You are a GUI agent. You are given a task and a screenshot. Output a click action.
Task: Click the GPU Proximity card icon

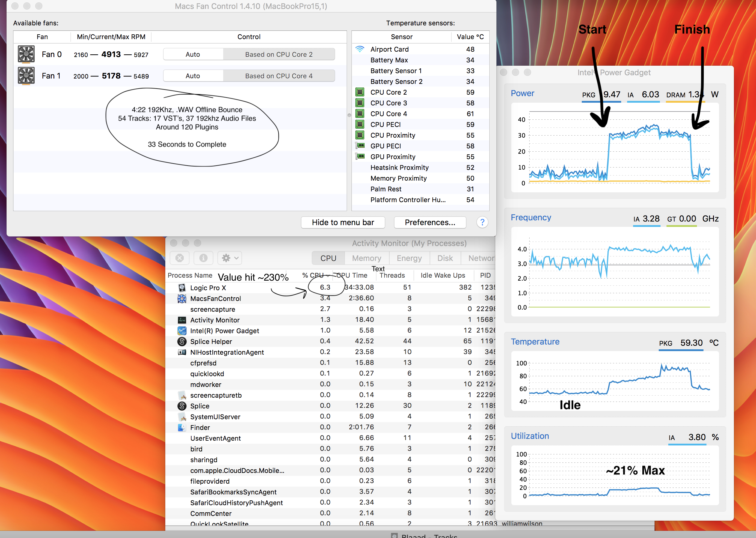[360, 157]
